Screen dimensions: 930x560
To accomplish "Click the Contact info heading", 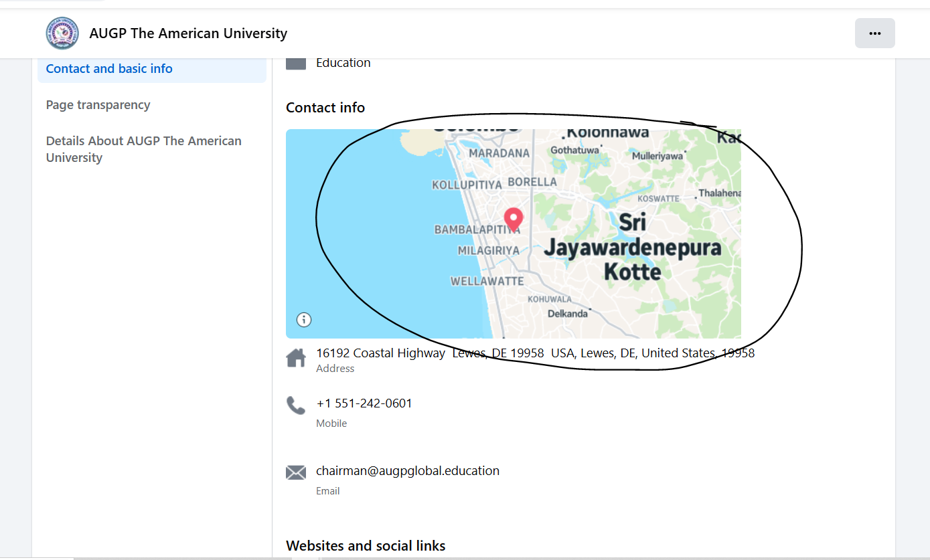I will pos(325,108).
